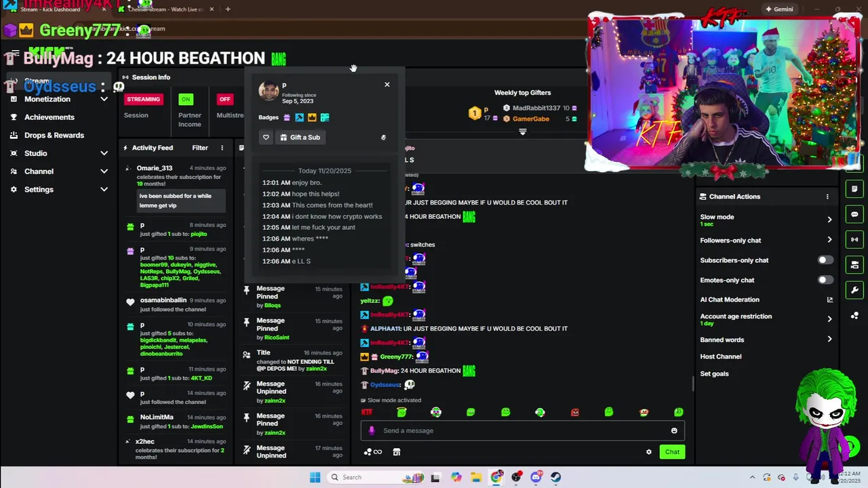Image resolution: width=868 pixels, height=488 pixels.
Task: Expand Settings sidebar section
Action: (x=104, y=190)
